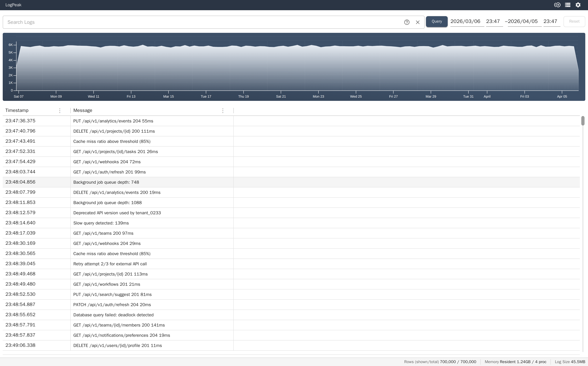Click the LogPeak app title
The height and width of the screenshot is (366, 588).
pos(13,5)
